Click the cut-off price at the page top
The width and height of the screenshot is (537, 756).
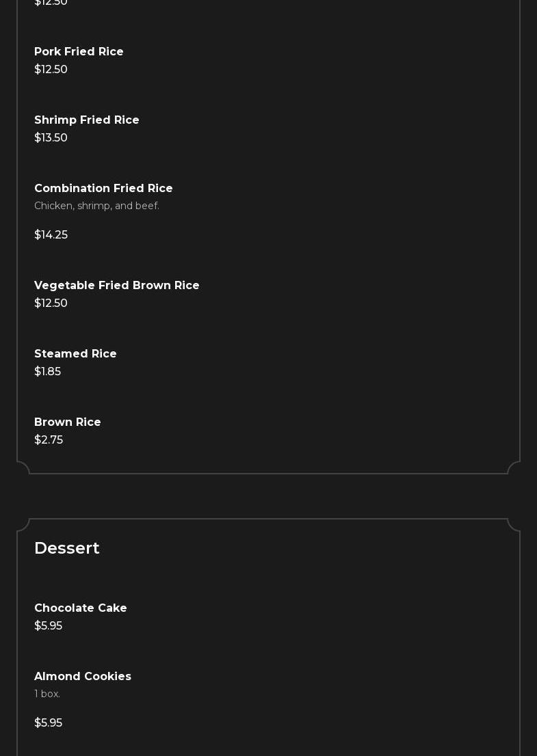tap(51, 3)
